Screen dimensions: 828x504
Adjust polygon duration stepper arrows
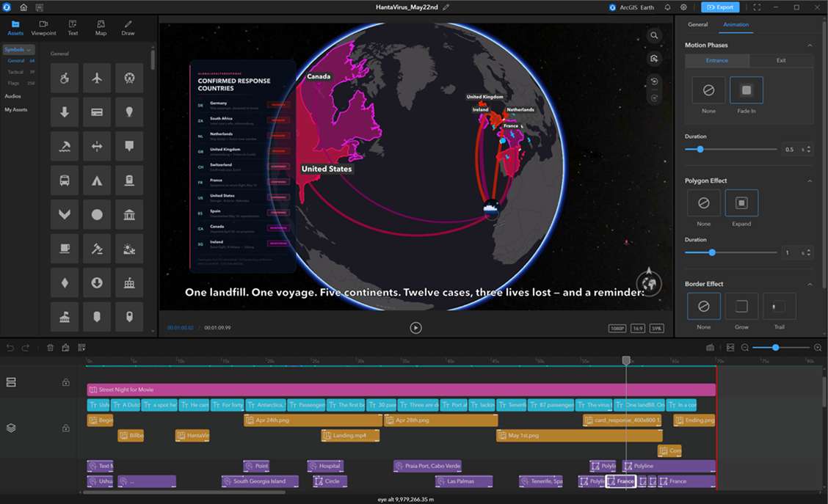coord(808,253)
